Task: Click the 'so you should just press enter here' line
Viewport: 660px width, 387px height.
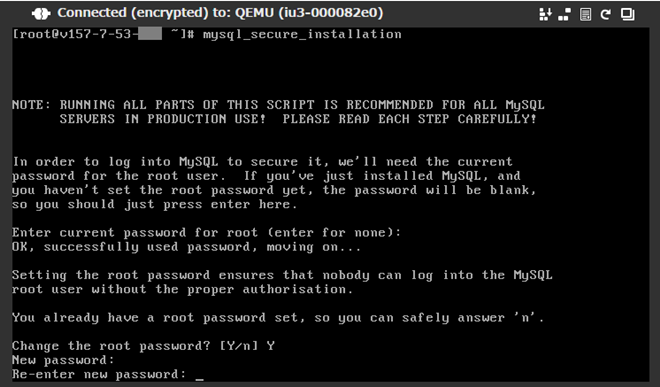Action: tap(154, 205)
